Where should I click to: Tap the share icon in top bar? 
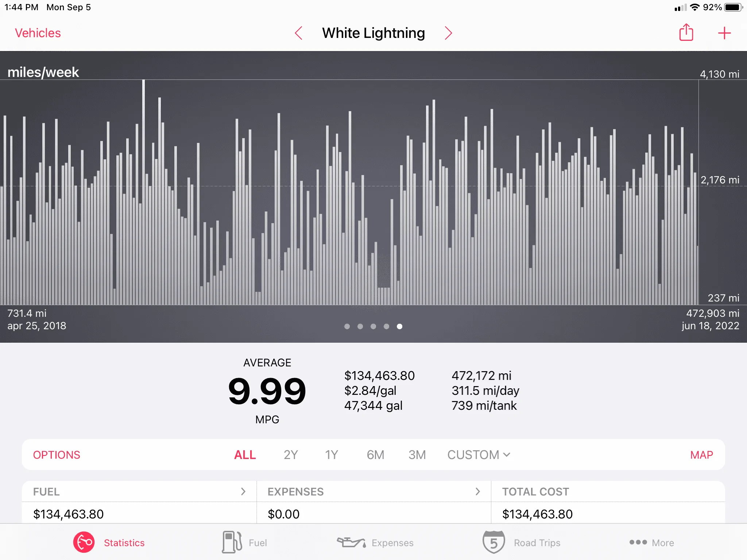coord(686,32)
